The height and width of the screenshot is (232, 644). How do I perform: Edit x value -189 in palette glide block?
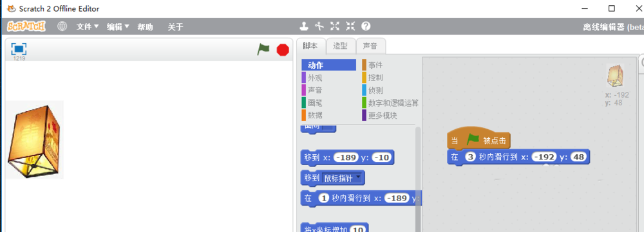396,199
